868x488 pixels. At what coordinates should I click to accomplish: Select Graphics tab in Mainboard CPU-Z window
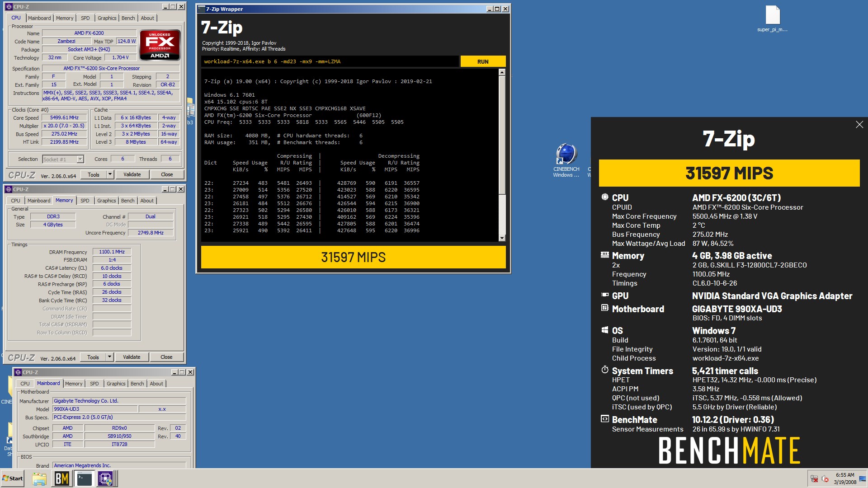[x=116, y=384]
